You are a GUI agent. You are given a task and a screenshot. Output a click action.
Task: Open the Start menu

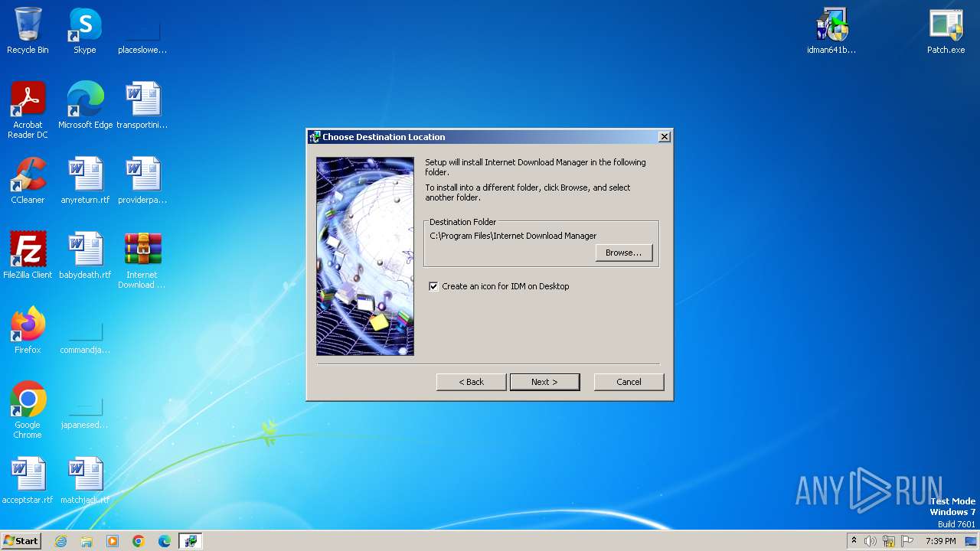(x=21, y=541)
